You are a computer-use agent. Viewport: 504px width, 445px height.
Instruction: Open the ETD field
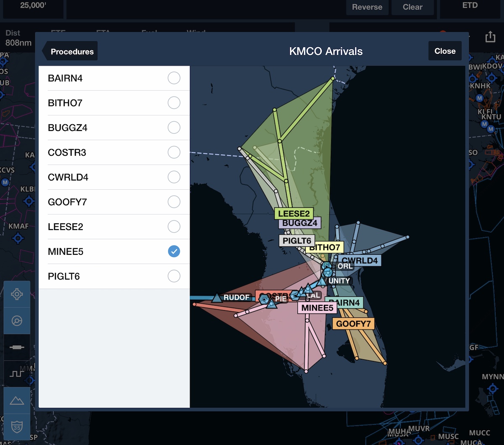coord(470,6)
